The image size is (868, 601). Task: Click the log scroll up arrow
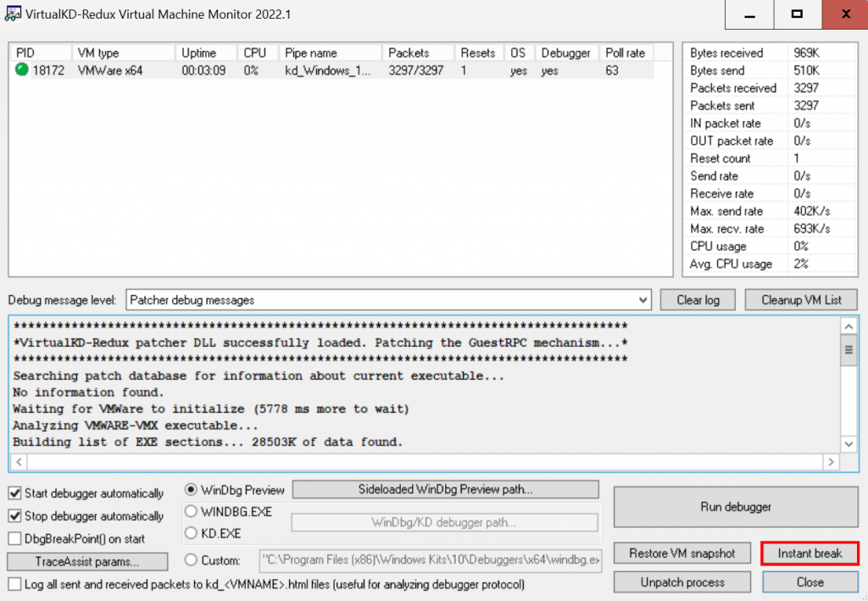click(849, 326)
